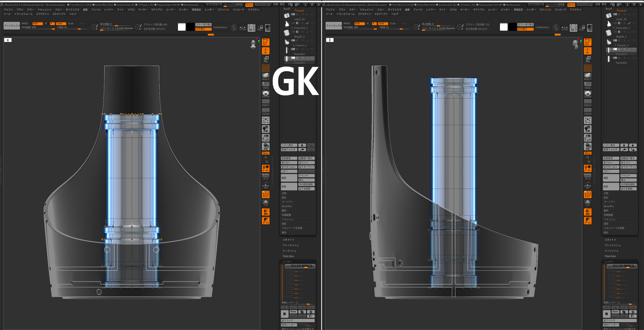Expand ジオメトリ section in right window

(610, 240)
